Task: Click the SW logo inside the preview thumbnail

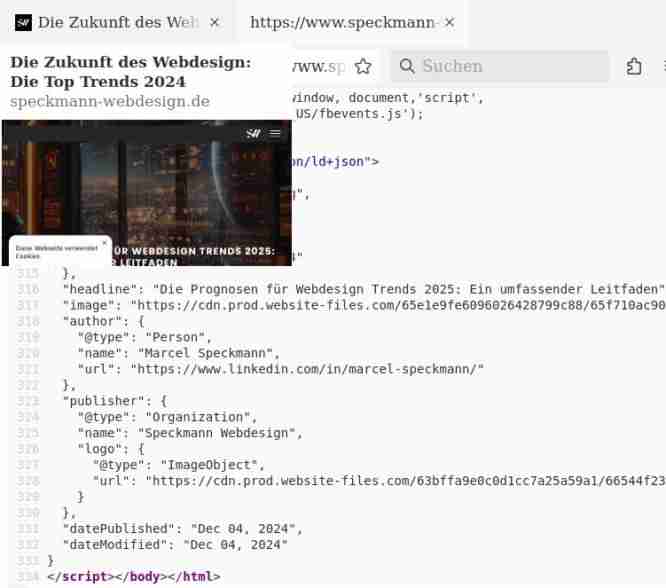Action: pos(254,133)
